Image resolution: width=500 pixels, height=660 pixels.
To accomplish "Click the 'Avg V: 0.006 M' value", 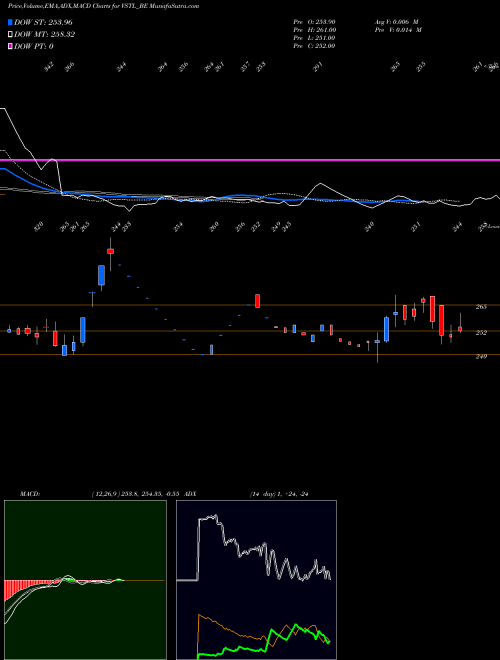I will [x=396, y=21].
